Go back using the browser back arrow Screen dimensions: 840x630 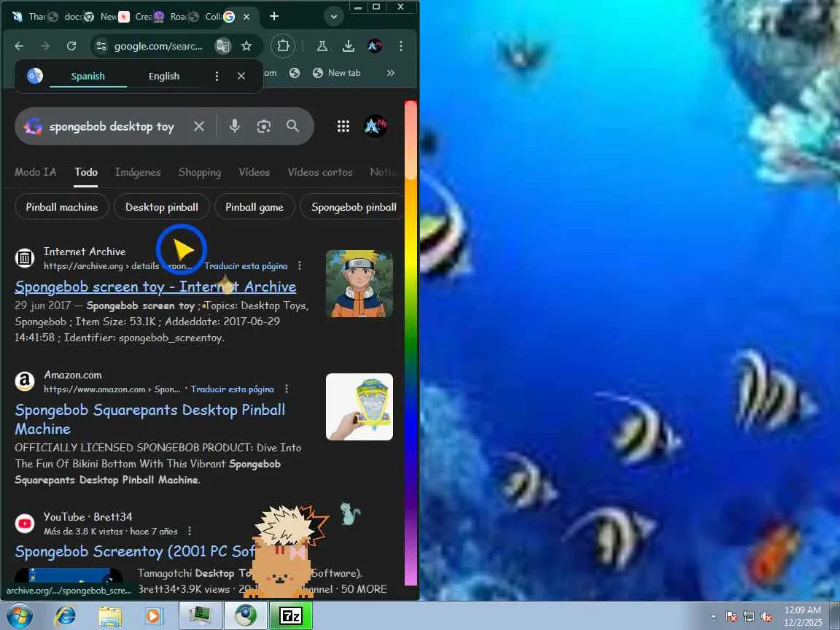point(19,46)
